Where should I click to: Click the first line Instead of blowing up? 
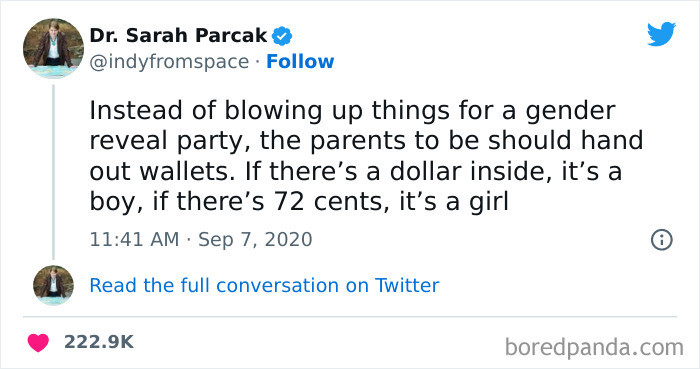pyautogui.click(x=352, y=112)
